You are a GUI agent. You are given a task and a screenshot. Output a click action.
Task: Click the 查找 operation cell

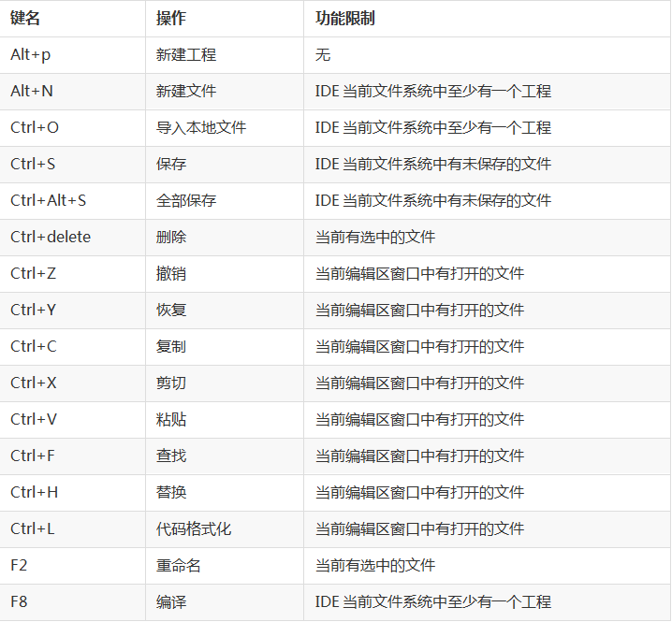pos(225,456)
